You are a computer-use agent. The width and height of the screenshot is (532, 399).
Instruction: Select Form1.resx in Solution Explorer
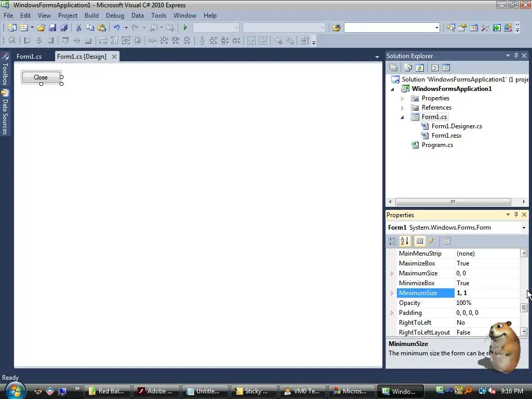(x=446, y=136)
